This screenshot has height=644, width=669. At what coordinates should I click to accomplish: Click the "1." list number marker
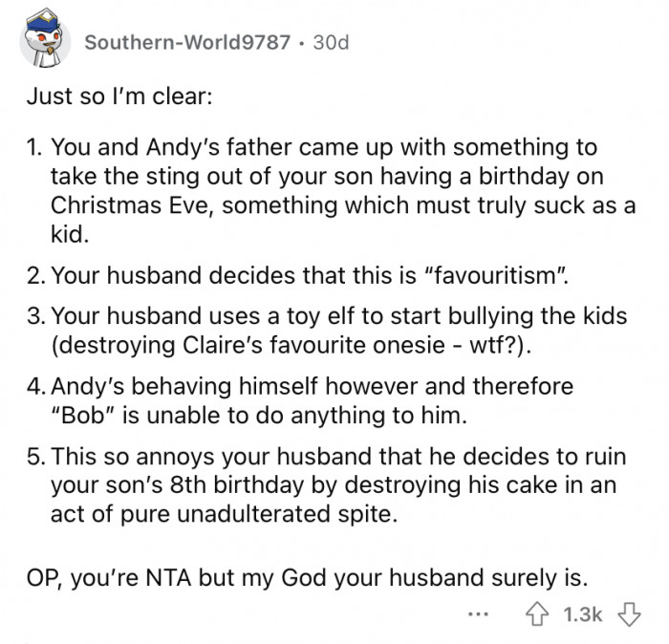34,147
